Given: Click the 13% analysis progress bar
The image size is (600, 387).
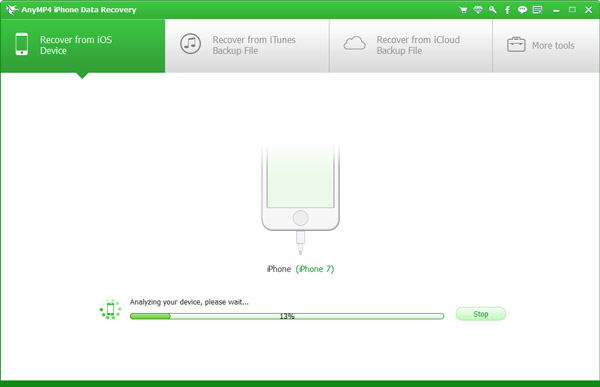Looking at the screenshot, I should point(287,316).
